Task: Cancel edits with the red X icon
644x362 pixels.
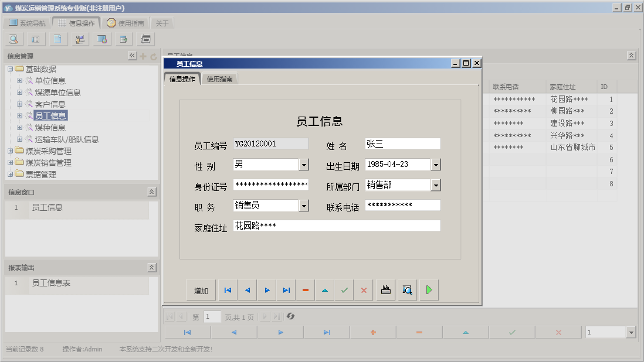Action: point(363,289)
